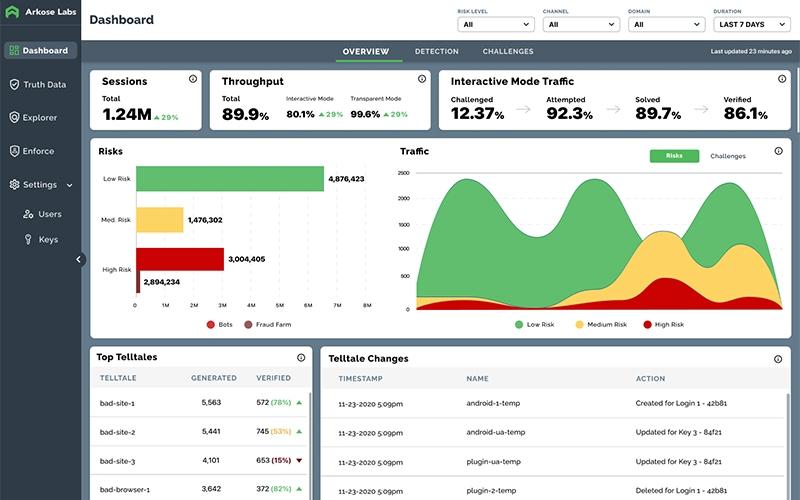Sort by Action column header

point(650,379)
